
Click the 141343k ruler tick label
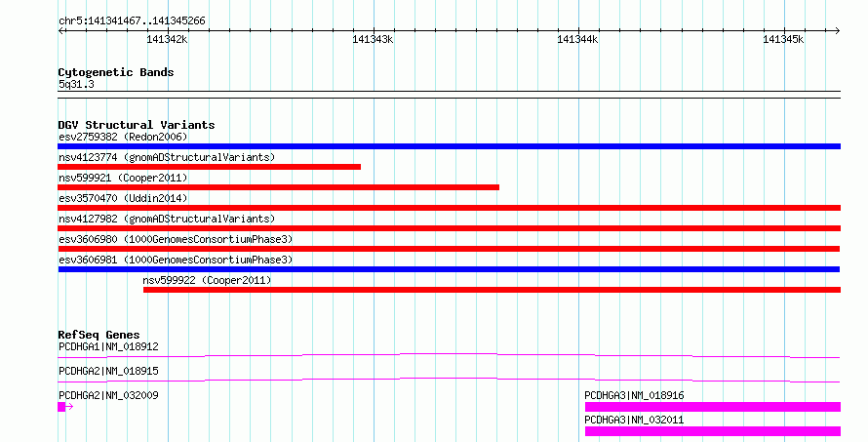[x=373, y=39]
